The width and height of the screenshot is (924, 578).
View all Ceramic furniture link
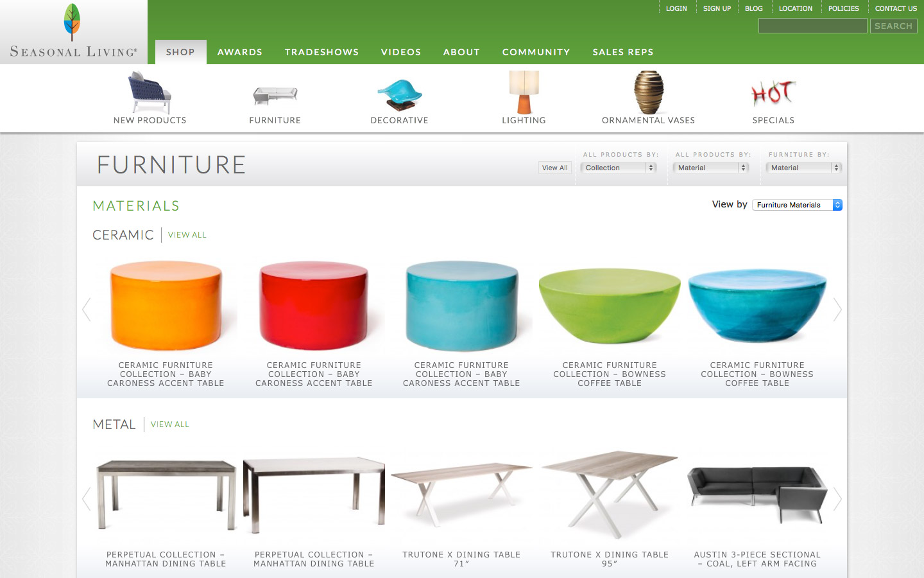point(187,235)
